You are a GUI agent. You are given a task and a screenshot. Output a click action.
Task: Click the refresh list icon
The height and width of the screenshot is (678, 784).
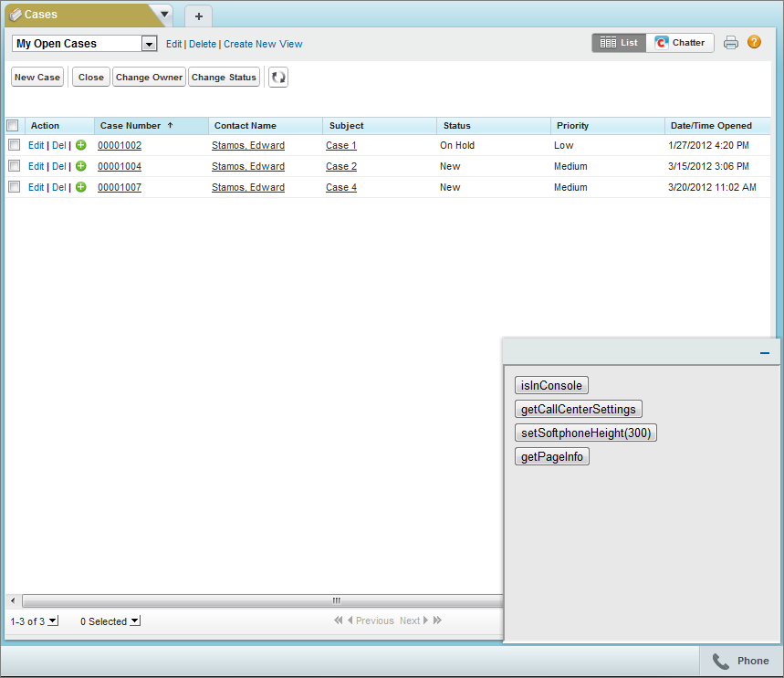(278, 77)
